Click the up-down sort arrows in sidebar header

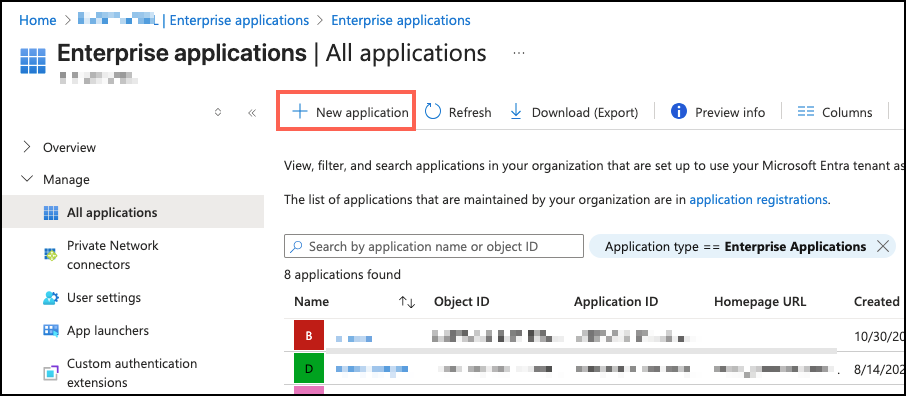[x=218, y=112]
